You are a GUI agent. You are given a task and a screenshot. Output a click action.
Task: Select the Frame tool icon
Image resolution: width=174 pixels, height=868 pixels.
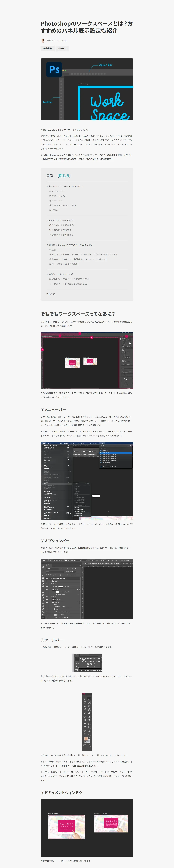point(89,706)
